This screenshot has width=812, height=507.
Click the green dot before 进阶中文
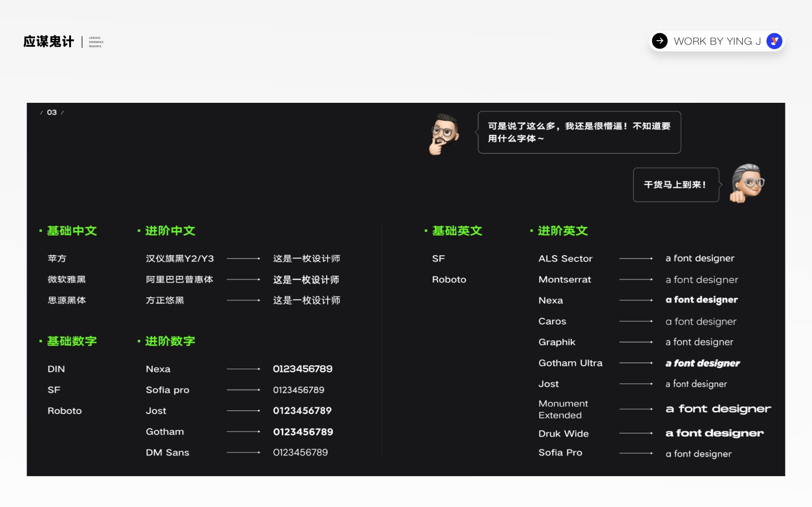pos(138,231)
